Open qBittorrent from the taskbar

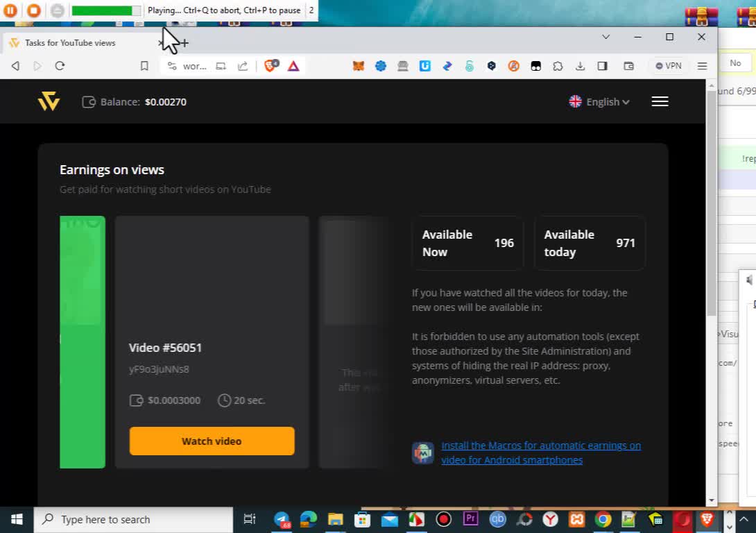(497, 520)
